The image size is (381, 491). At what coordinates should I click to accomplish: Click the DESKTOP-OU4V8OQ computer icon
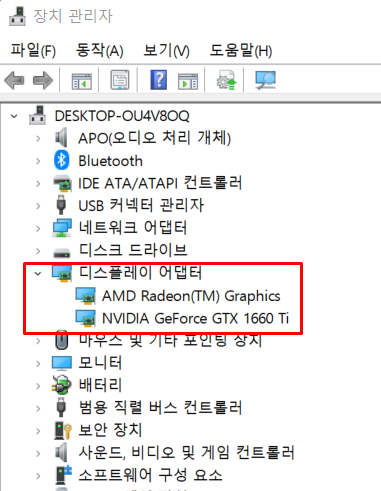pos(37,115)
